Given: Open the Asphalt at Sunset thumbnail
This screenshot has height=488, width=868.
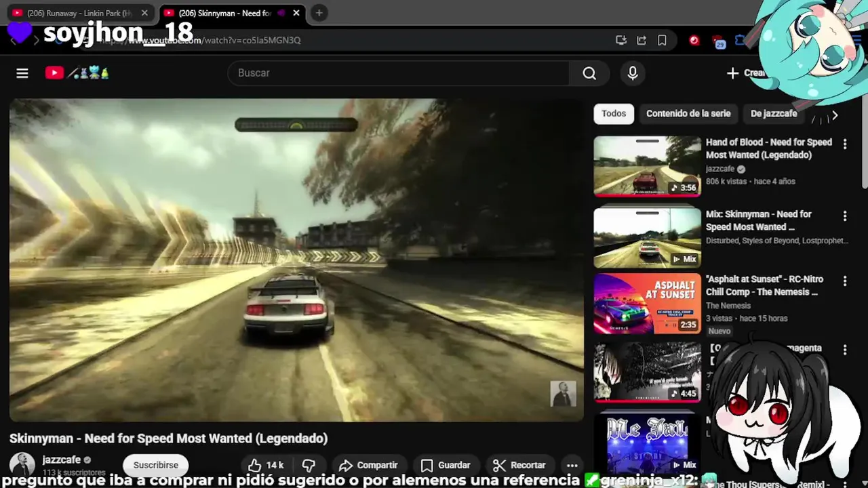Looking at the screenshot, I should coord(648,304).
